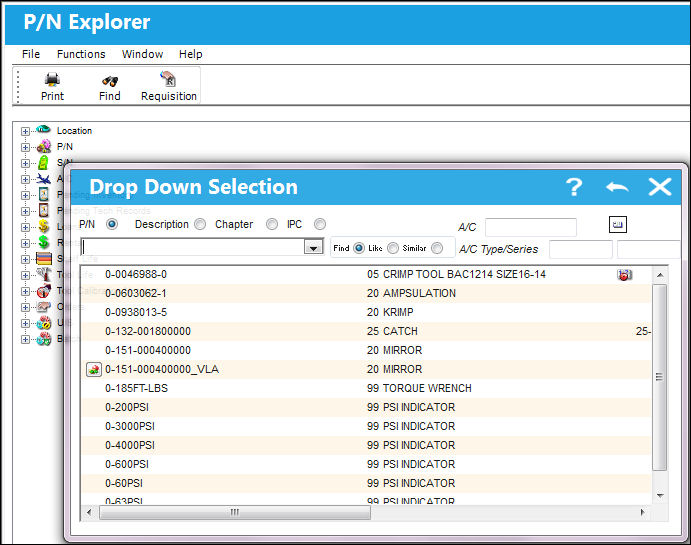Click the Print printer icon
The width and height of the screenshot is (691, 545).
click(x=52, y=79)
